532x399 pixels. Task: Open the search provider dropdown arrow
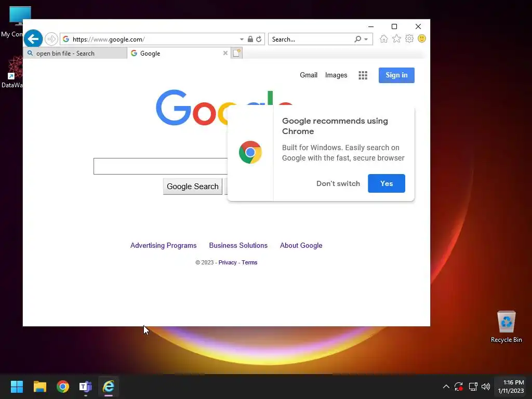point(366,39)
